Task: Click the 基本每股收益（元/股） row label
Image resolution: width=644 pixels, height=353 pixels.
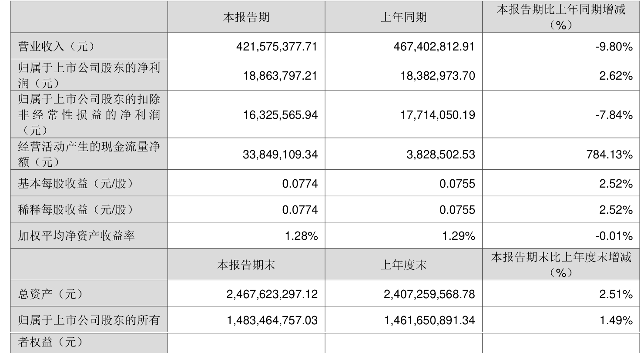Action: coord(75,184)
